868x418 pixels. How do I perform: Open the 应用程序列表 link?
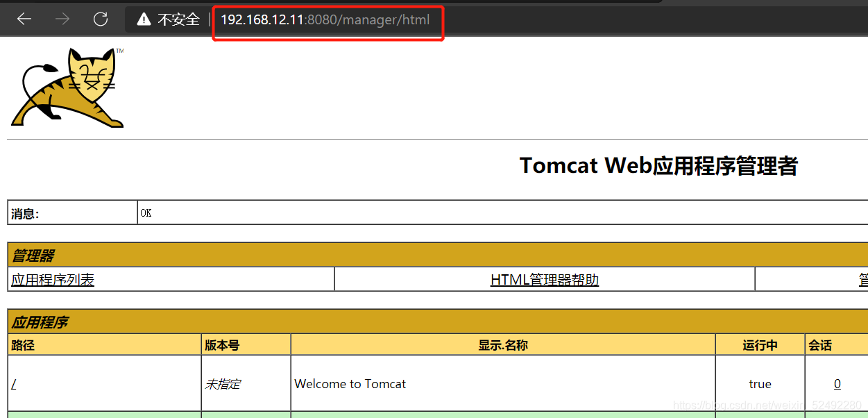[53, 280]
